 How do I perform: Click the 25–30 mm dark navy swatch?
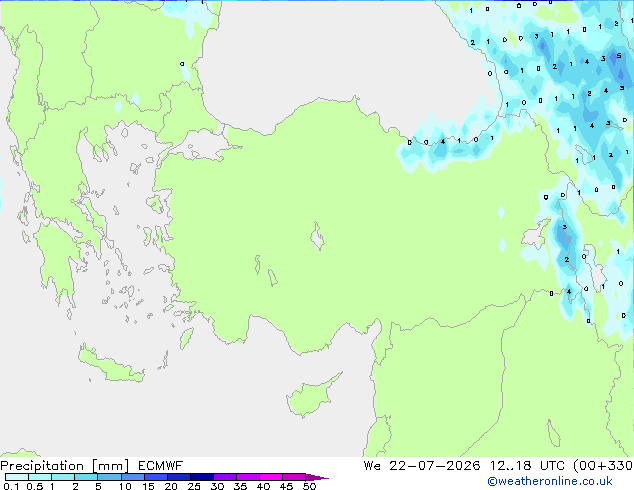pos(201,477)
